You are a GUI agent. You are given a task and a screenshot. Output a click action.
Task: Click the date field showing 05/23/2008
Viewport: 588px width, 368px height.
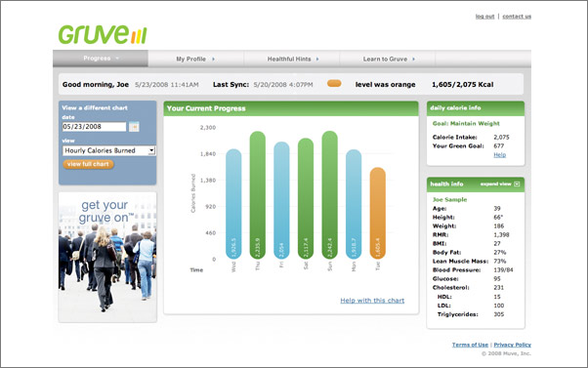[x=94, y=127]
